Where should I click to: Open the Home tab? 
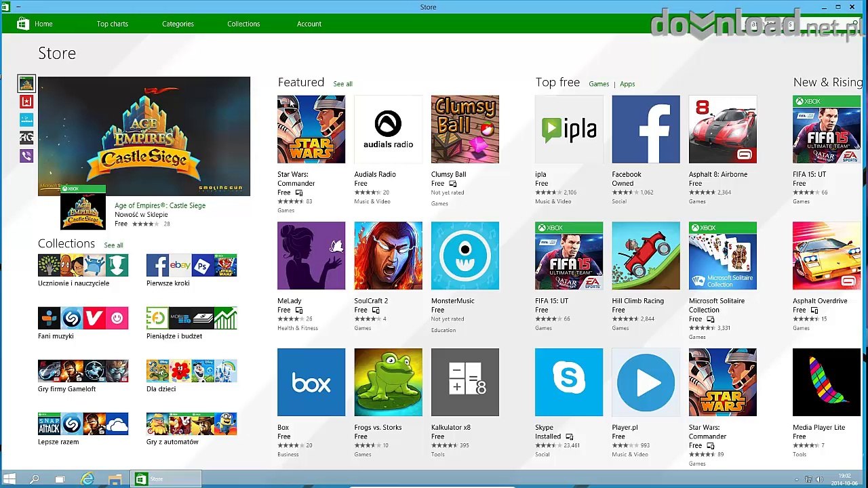pos(43,24)
